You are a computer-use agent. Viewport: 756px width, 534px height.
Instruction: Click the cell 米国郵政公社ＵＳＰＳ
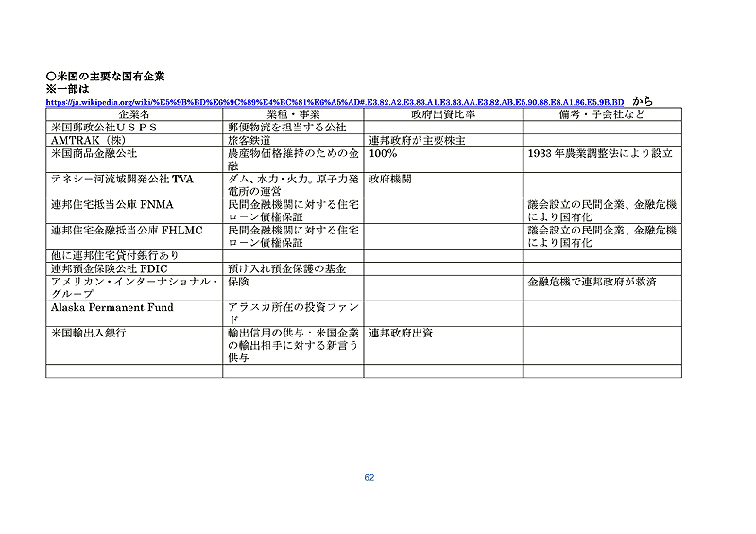134,128
